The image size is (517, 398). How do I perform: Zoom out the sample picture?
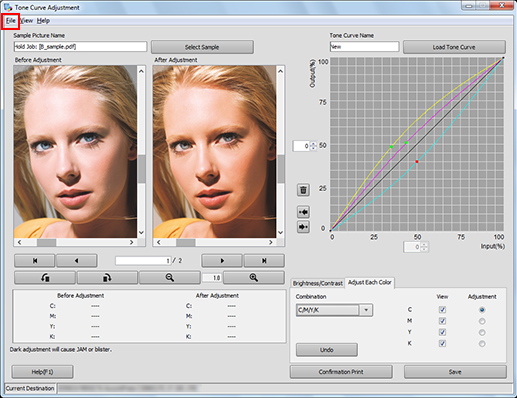[x=170, y=278]
